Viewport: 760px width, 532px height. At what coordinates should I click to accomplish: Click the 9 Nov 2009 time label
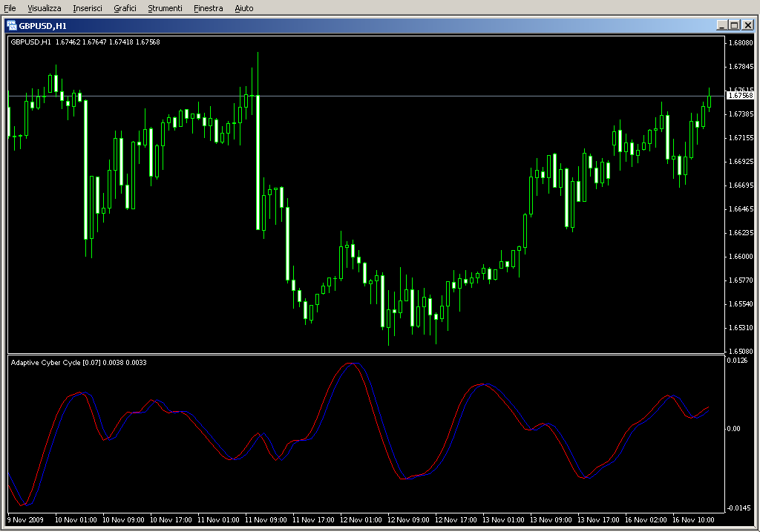tap(25, 520)
